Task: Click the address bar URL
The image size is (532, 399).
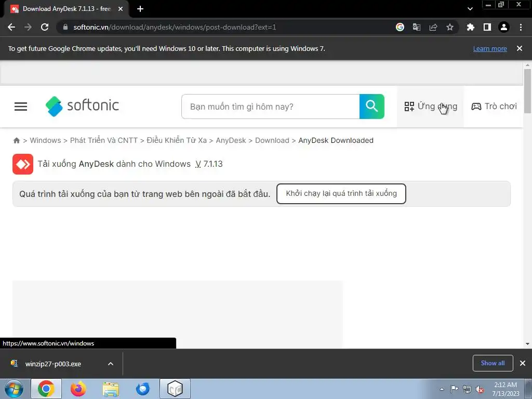Action: 175,27
